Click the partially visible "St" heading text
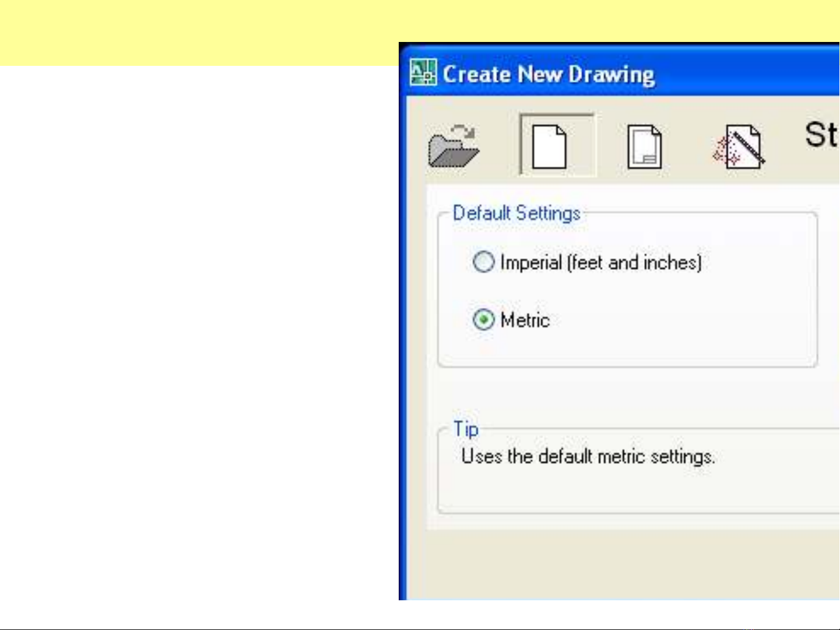This screenshot has height=630, width=840. coord(821,135)
